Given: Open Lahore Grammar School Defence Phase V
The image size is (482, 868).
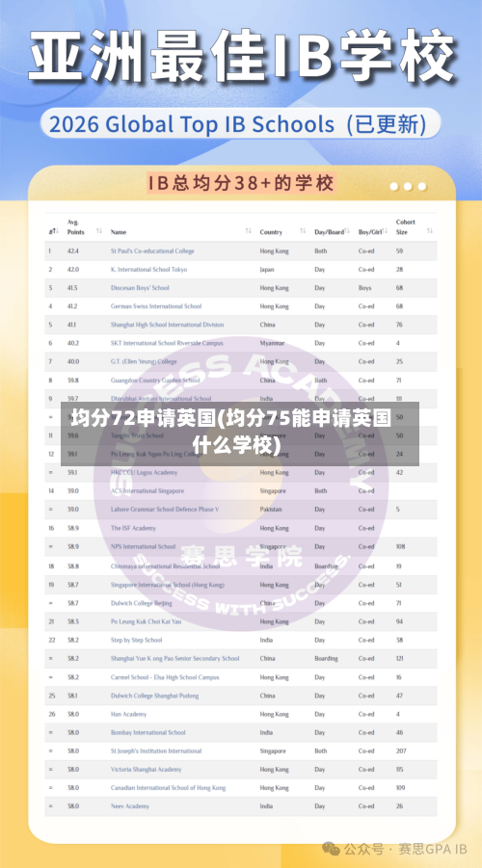Looking at the screenshot, I should pos(165,510).
